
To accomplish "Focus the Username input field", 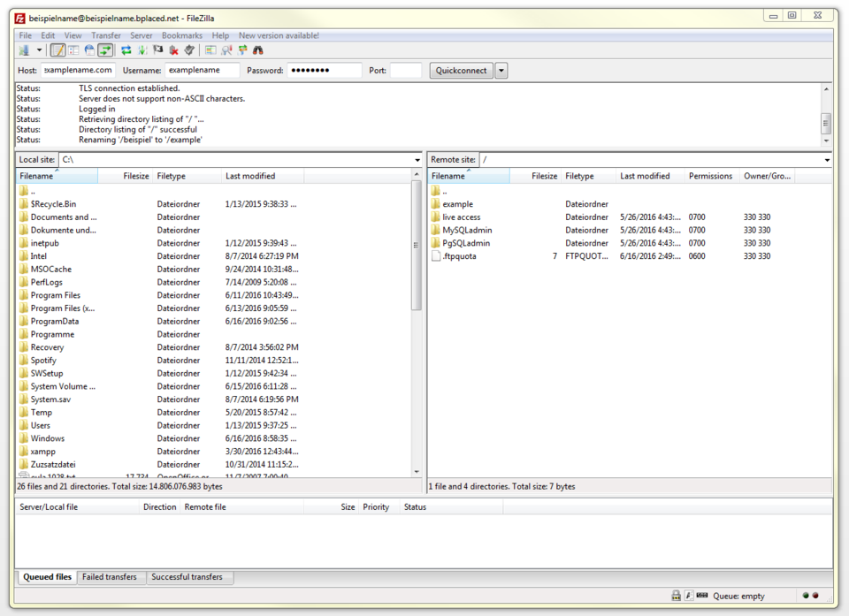I will [203, 71].
